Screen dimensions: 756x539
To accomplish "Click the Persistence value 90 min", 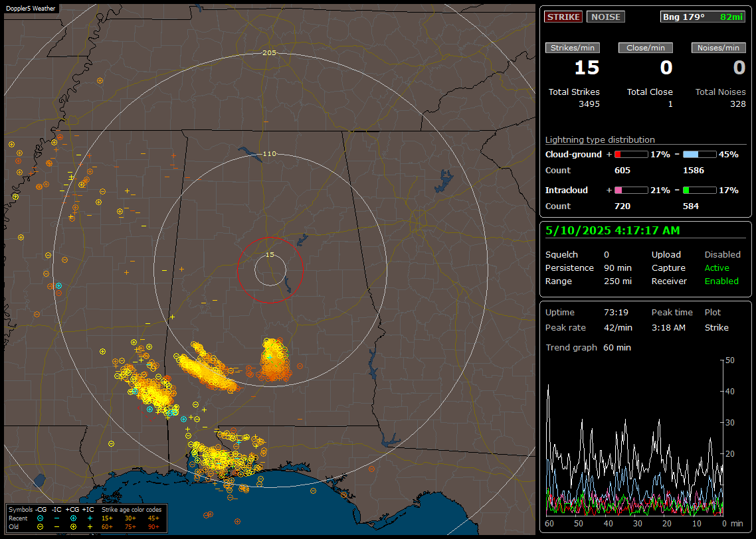I will [618, 268].
